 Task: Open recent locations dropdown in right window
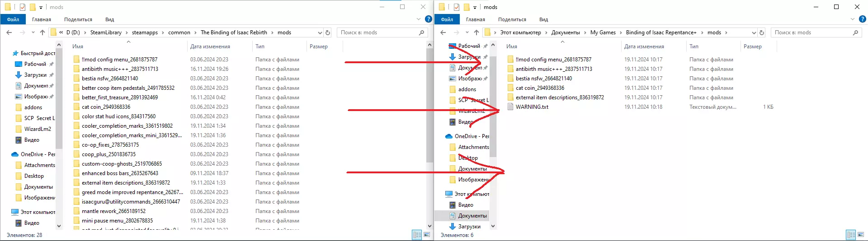click(x=467, y=32)
